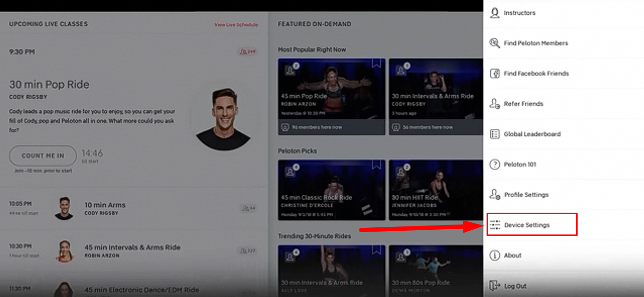Click the Peloton 101 question mark icon

coord(495,164)
